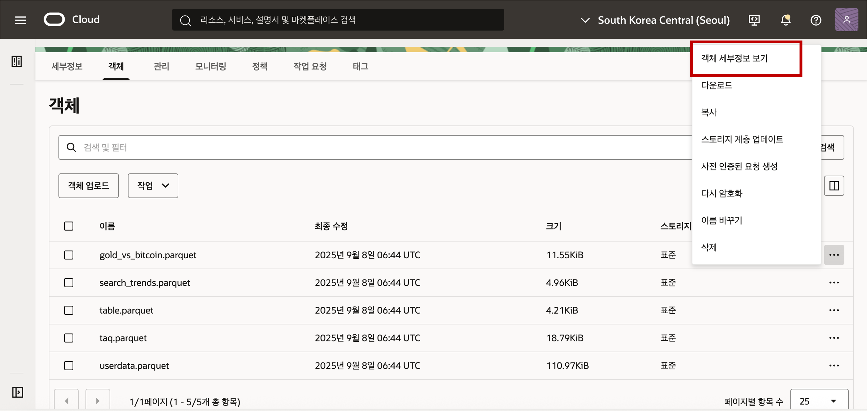Toggle the select-all header checkbox
Screen dimensions: 868x411
tap(69, 226)
